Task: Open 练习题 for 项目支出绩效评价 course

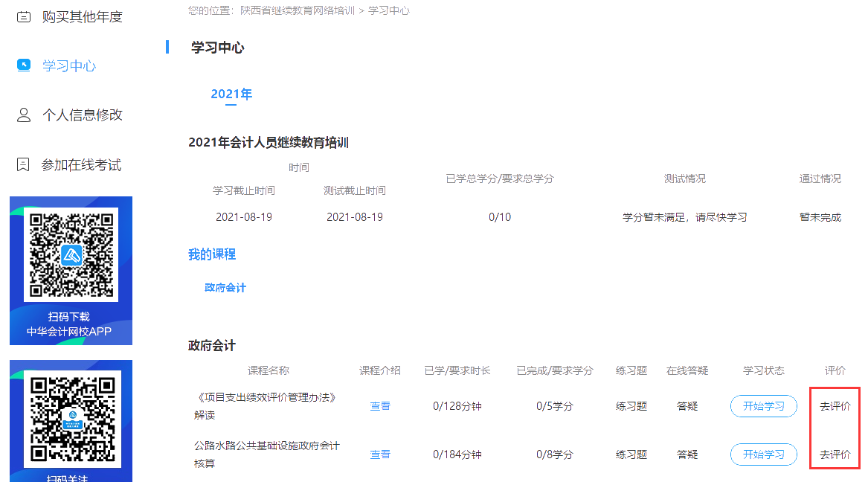Action: pyautogui.click(x=631, y=406)
